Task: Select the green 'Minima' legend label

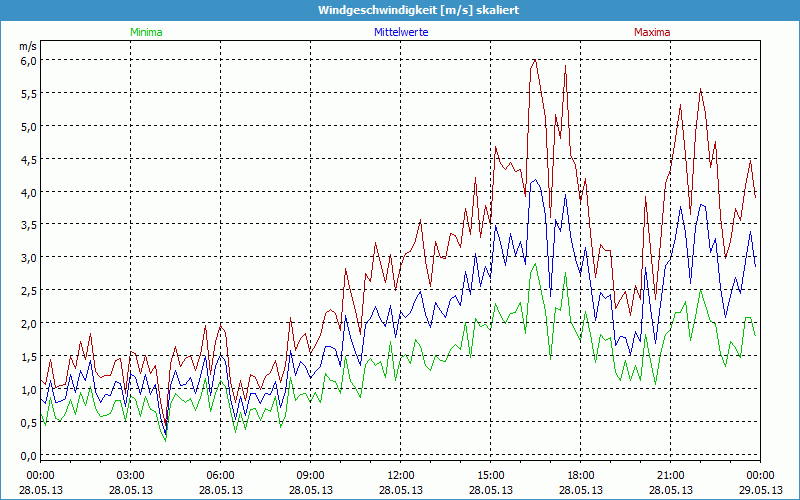Action: (146, 32)
